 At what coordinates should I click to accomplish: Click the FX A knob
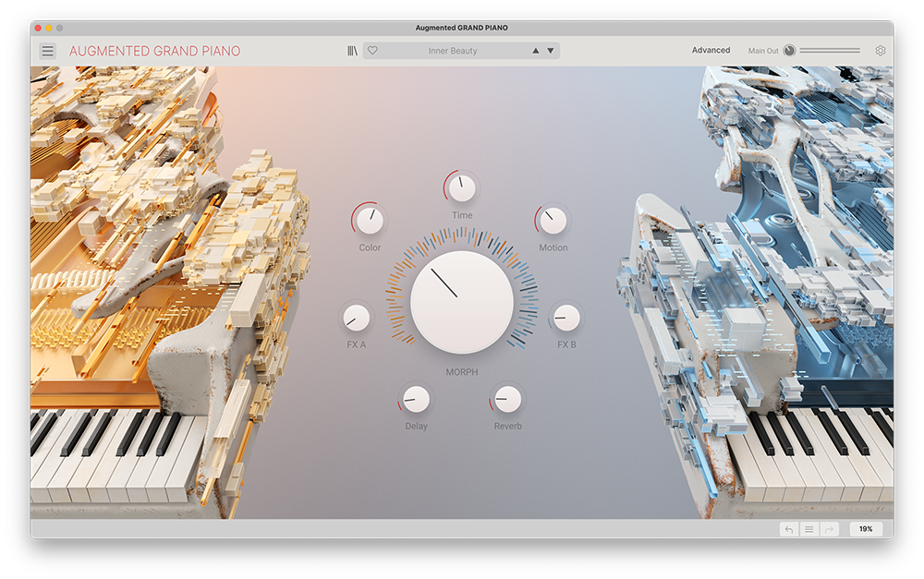[x=357, y=318]
